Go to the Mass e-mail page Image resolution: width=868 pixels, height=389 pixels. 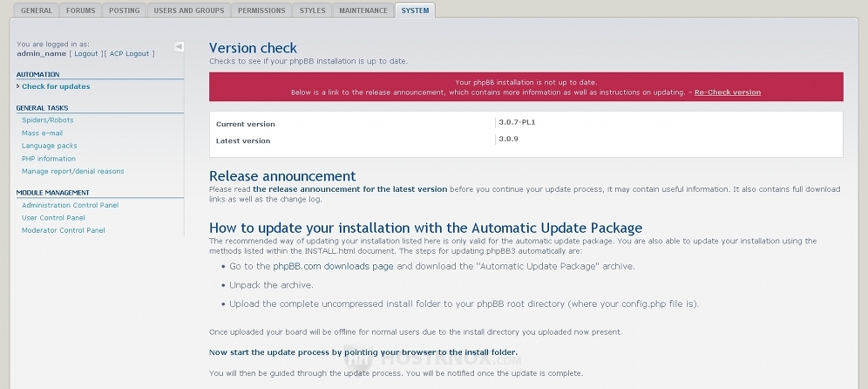click(x=42, y=133)
